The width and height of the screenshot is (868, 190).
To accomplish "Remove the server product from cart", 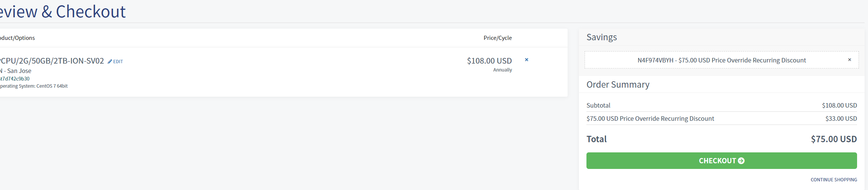I will 527,60.
